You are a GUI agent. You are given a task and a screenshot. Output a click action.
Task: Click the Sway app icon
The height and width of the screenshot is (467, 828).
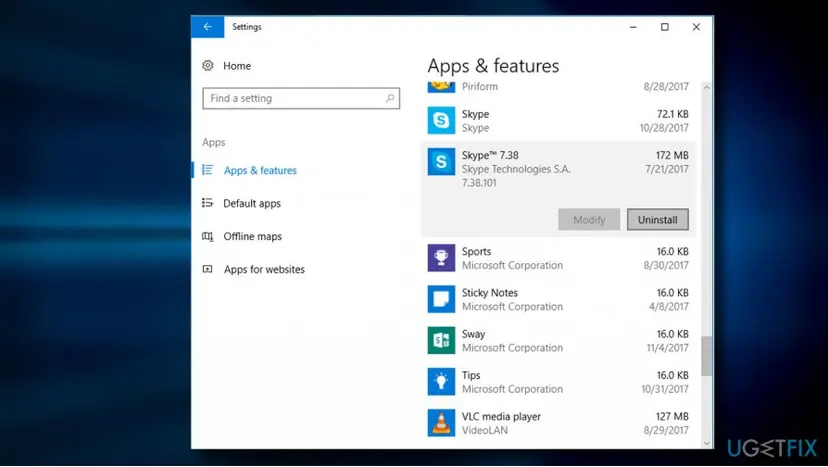441,340
